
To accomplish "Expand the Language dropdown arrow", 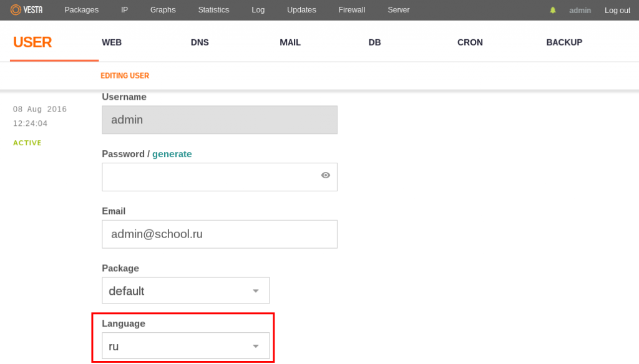I will [255, 346].
